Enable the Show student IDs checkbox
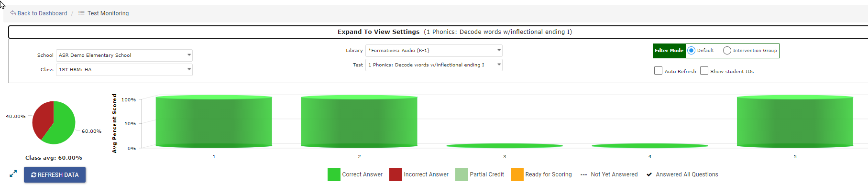The image size is (868, 185). click(x=704, y=71)
